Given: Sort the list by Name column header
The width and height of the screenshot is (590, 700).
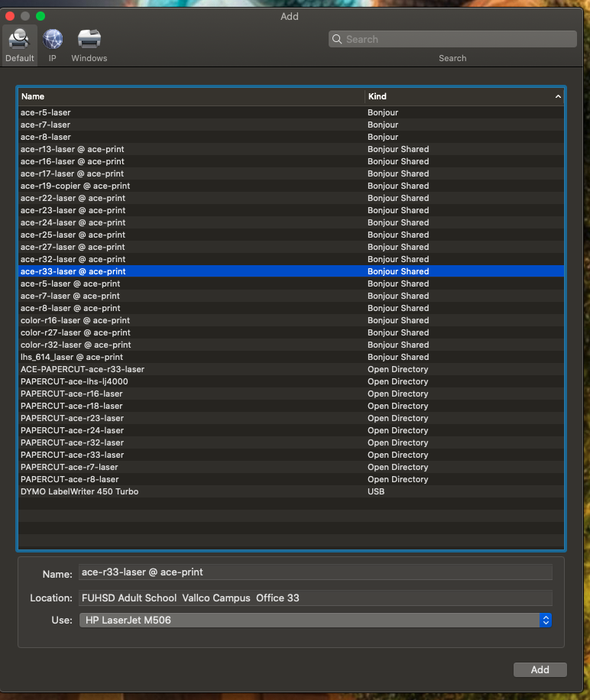Looking at the screenshot, I should [x=191, y=96].
